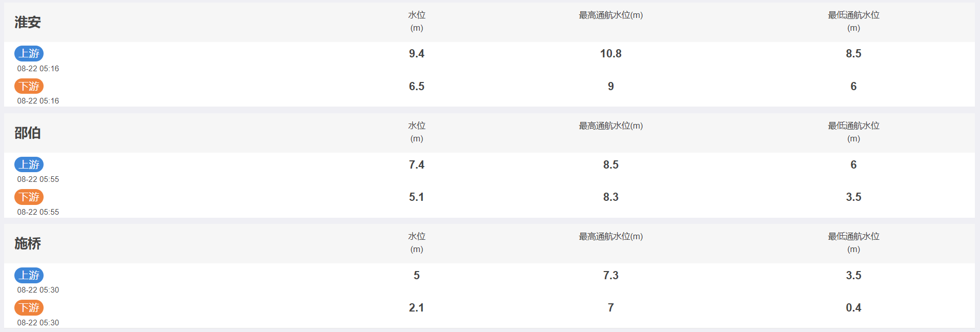The image size is (980, 332).
Task: Click 施桥 upstream max level 7.3
Action: pos(611,276)
